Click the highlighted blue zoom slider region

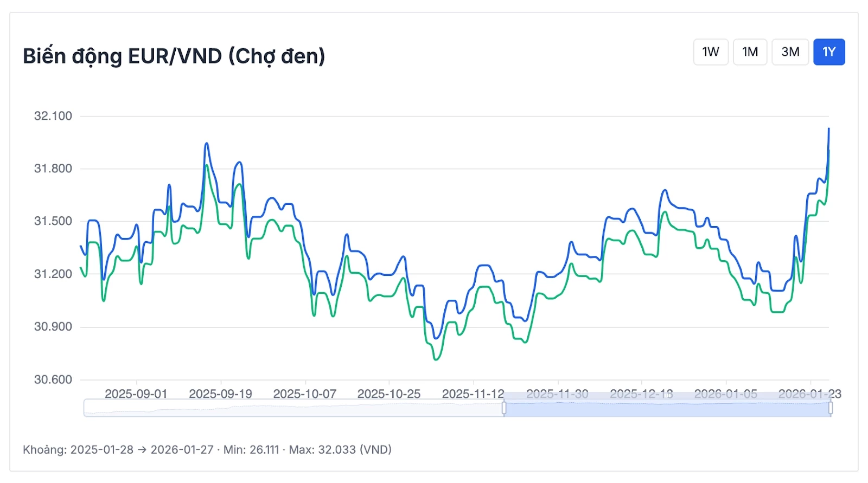pyautogui.click(x=667, y=409)
